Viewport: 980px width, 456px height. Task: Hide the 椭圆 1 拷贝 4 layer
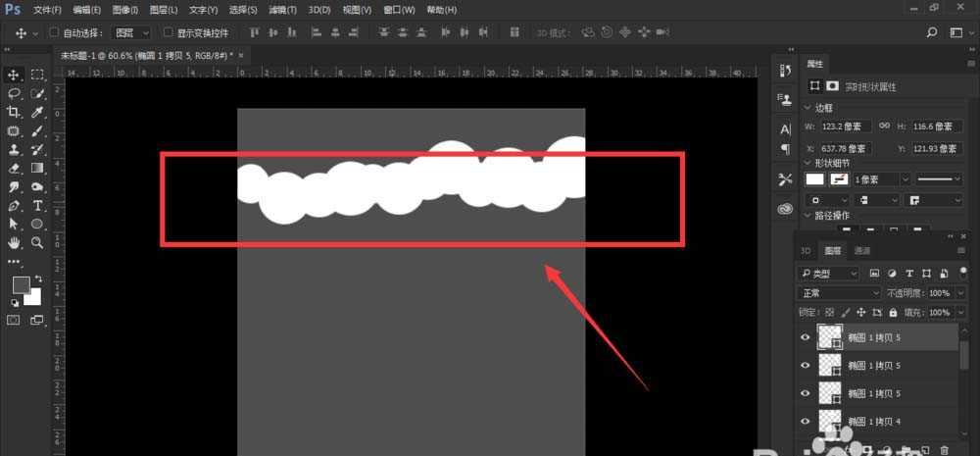pyautogui.click(x=806, y=421)
